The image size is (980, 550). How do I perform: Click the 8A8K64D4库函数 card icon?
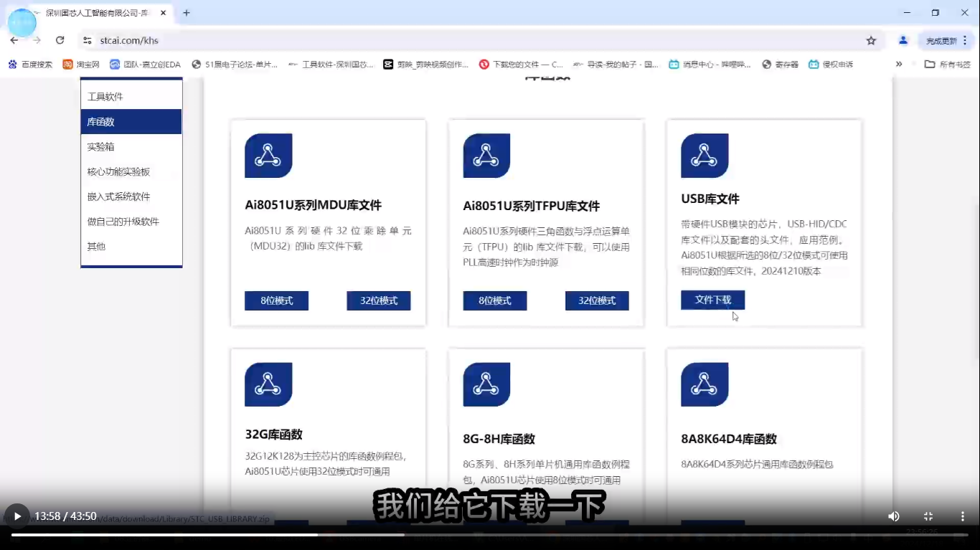[x=705, y=385]
